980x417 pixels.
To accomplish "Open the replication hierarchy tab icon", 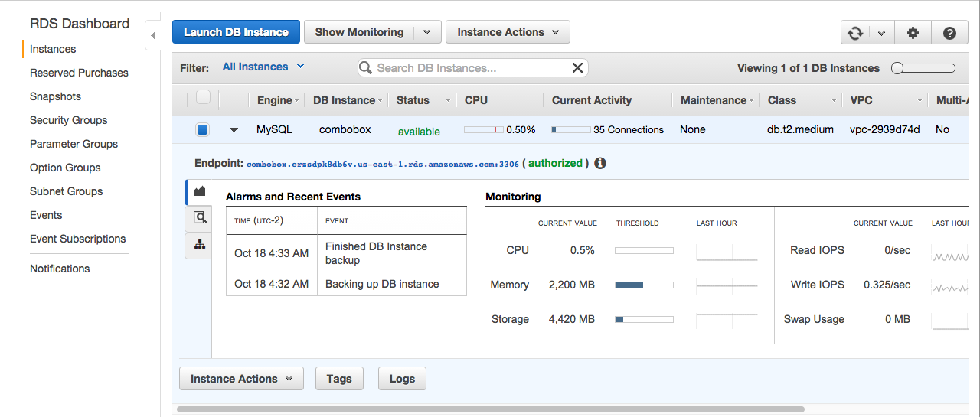I will tap(199, 244).
